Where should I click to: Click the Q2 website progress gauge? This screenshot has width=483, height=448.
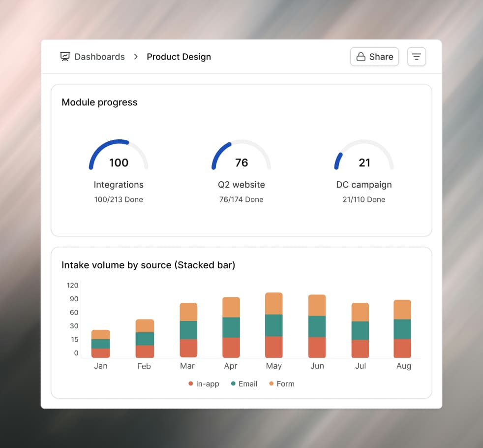pyautogui.click(x=241, y=155)
